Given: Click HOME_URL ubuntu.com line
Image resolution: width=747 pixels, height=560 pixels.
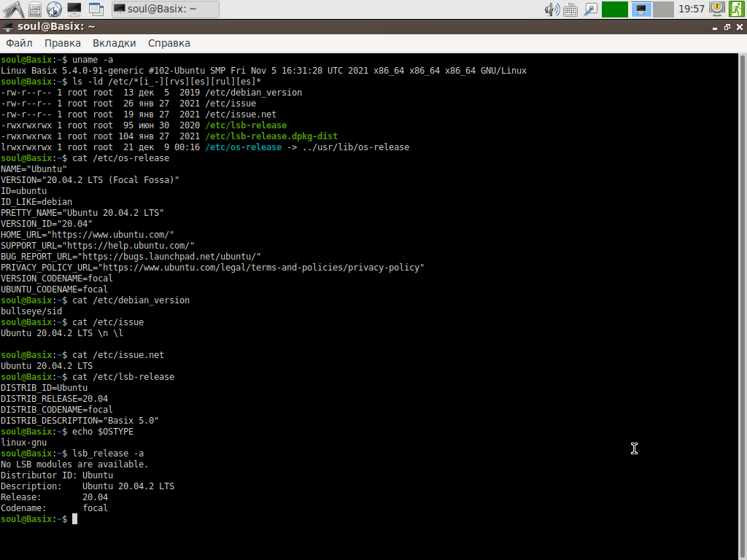Looking at the screenshot, I should [88, 235].
